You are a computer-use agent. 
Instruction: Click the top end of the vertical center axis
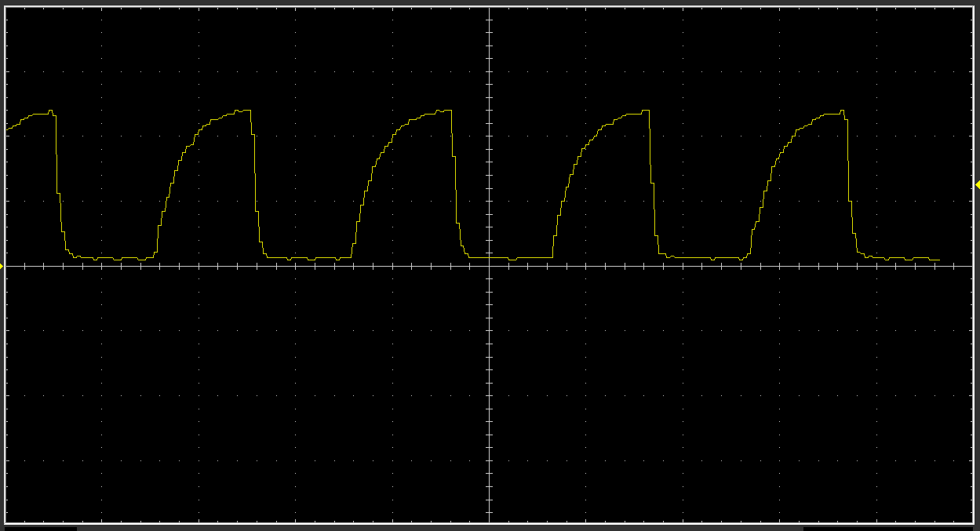pos(489,11)
